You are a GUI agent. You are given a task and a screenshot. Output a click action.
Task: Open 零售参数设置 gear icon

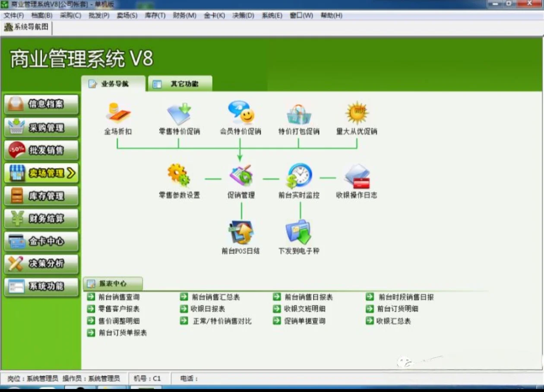pos(179,175)
